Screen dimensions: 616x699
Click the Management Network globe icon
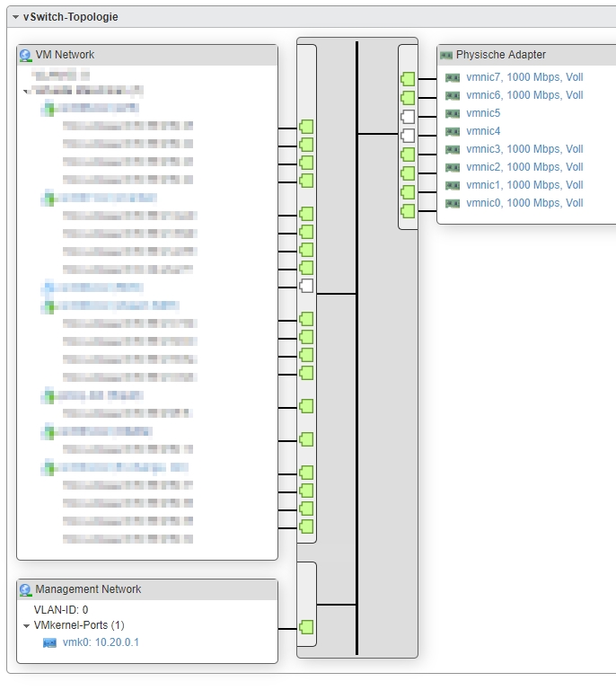[x=26, y=589]
